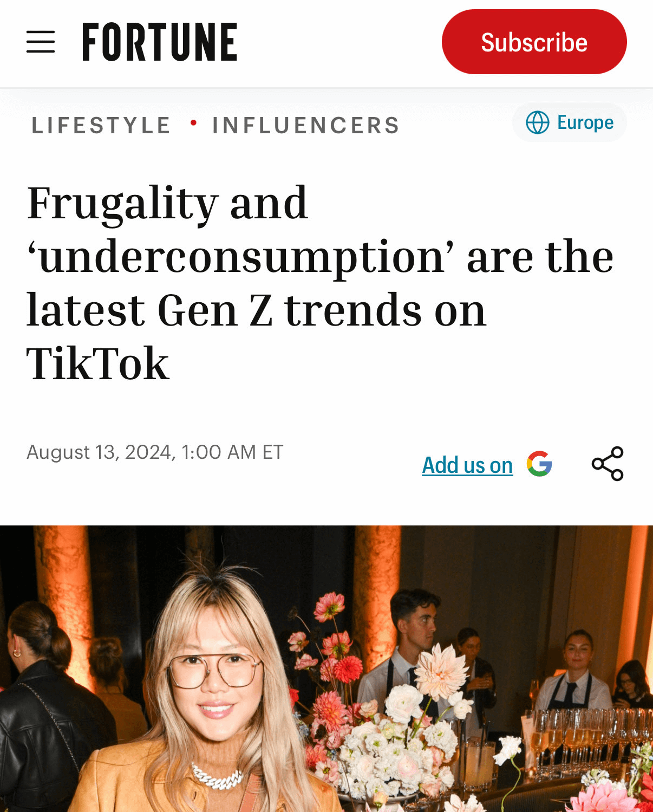Click the red dot separator between categories
653x812 pixels.
(193, 123)
